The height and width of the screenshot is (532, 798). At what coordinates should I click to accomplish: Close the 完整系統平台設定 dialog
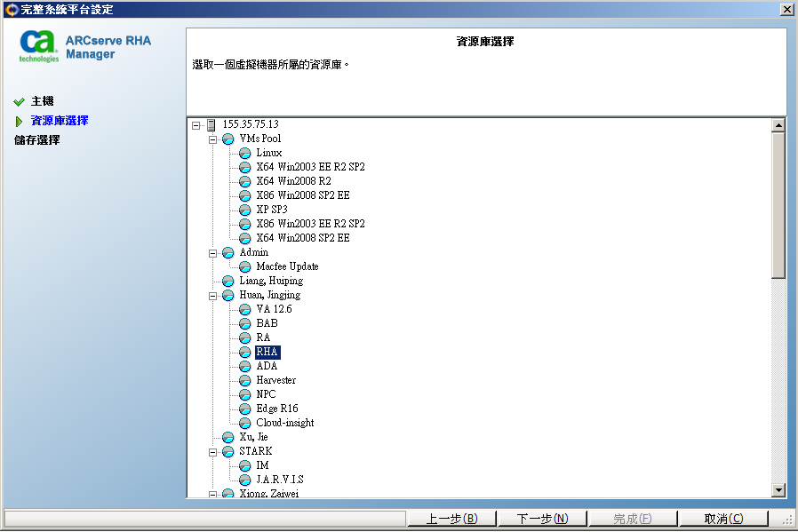tap(786, 9)
